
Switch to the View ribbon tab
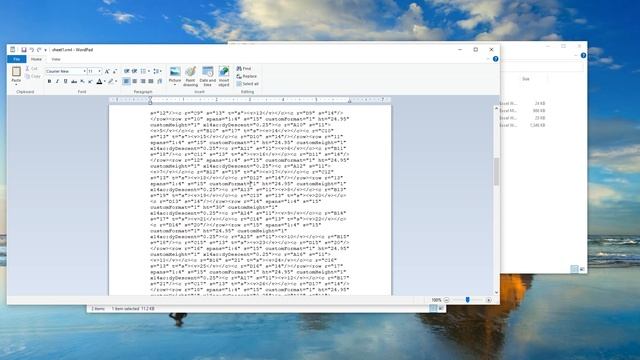point(56,59)
